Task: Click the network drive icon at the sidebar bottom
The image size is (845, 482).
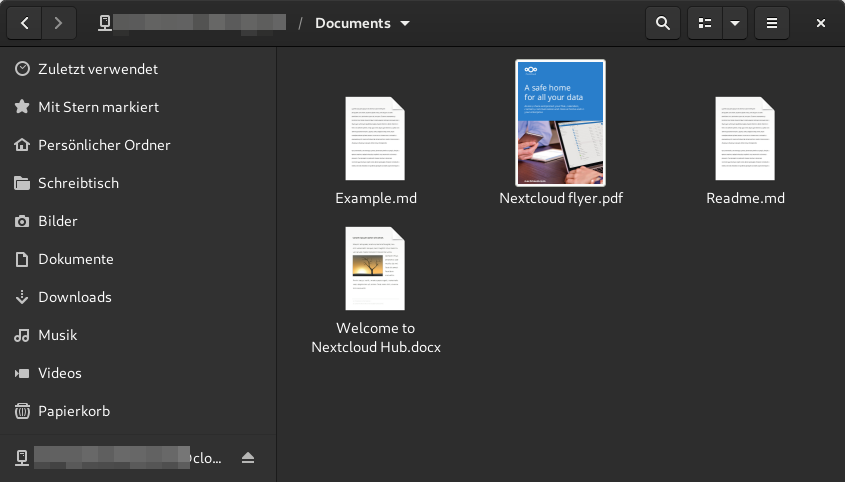Action: 22,458
